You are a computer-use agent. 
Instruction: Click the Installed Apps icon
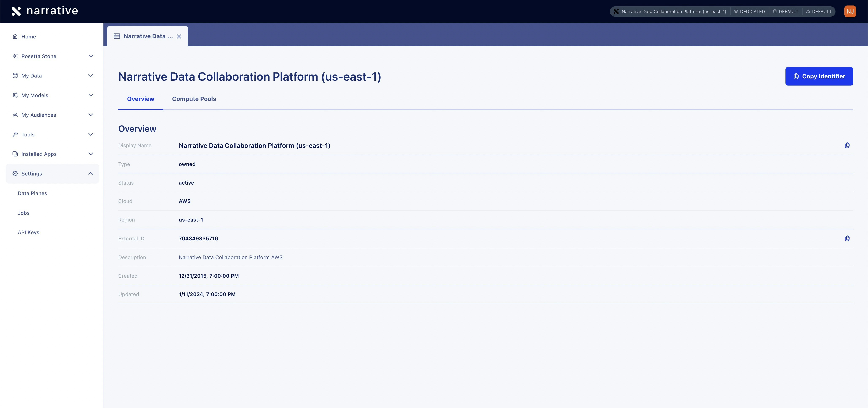(x=15, y=154)
